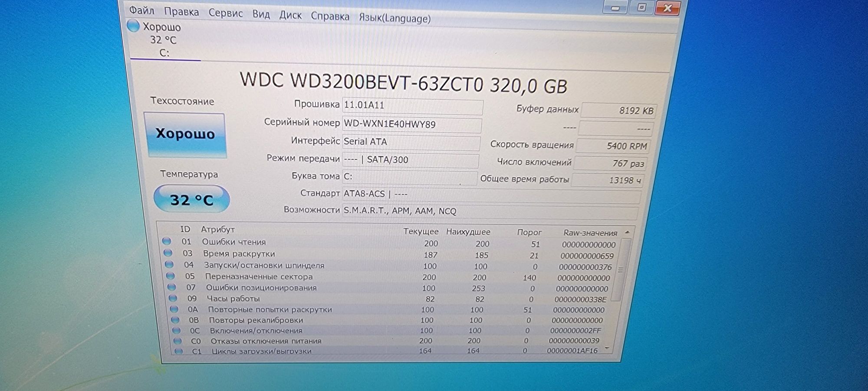Click the serial number field WD-WXN1E40HWY89
This screenshot has width=868, height=391.
click(411, 125)
